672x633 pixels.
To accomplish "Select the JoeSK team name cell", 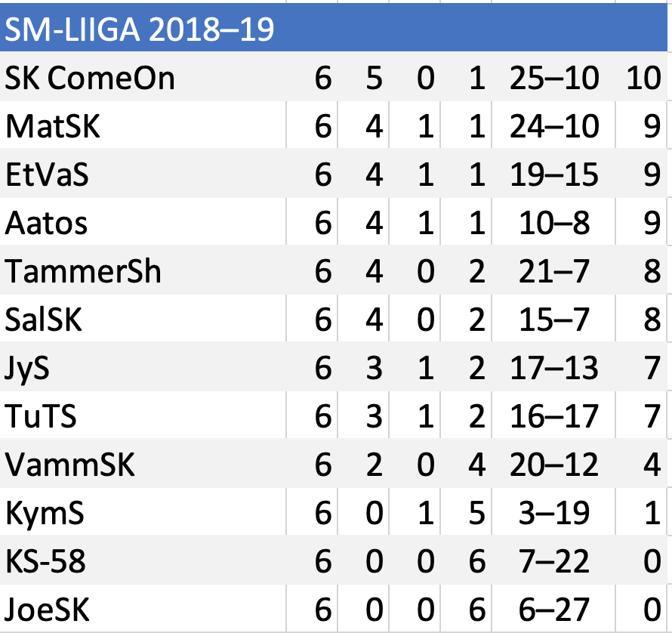I will (x=47, y=610).
